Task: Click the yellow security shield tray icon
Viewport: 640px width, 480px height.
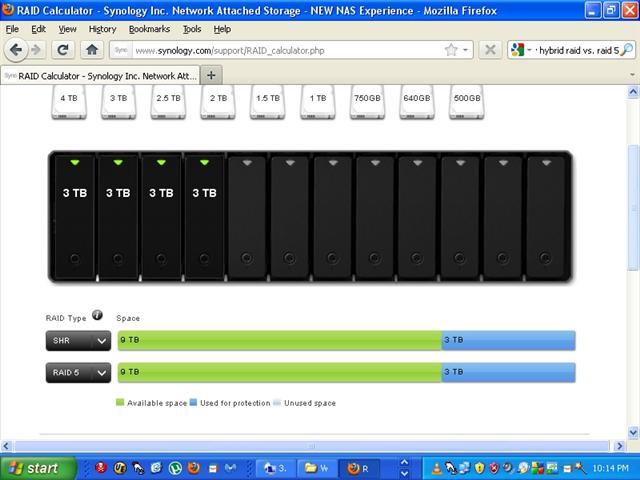Action: pyautogui.click(x=480, y=468)
